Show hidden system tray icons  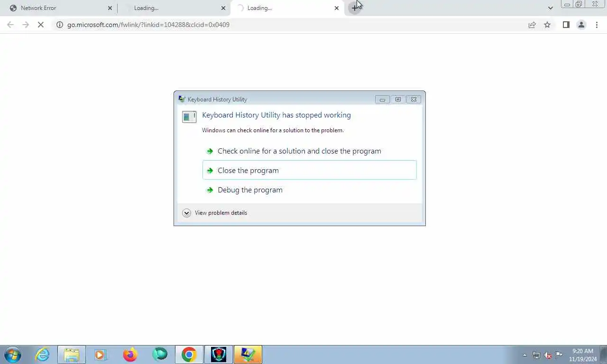coord(524,355)
